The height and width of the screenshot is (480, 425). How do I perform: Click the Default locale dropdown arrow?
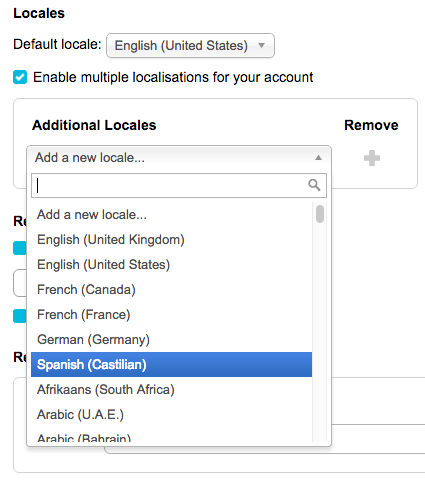pyautogui.click(x=262, y=45)
